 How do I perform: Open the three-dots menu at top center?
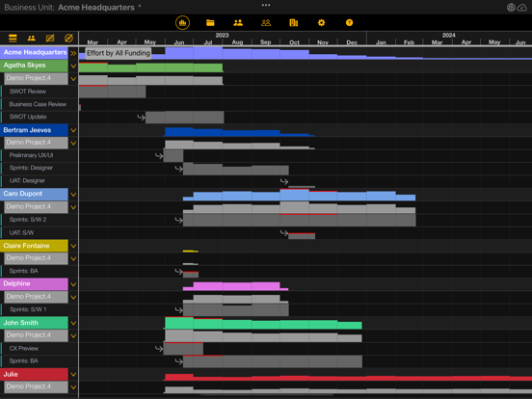coord(266,5)
